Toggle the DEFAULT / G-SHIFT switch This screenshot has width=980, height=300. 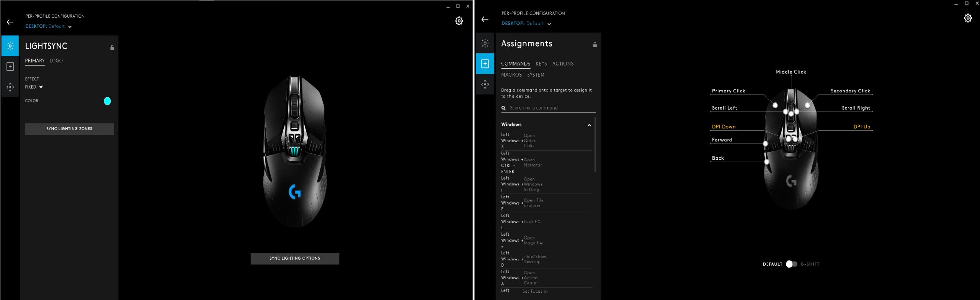click(x=791, y=264)
